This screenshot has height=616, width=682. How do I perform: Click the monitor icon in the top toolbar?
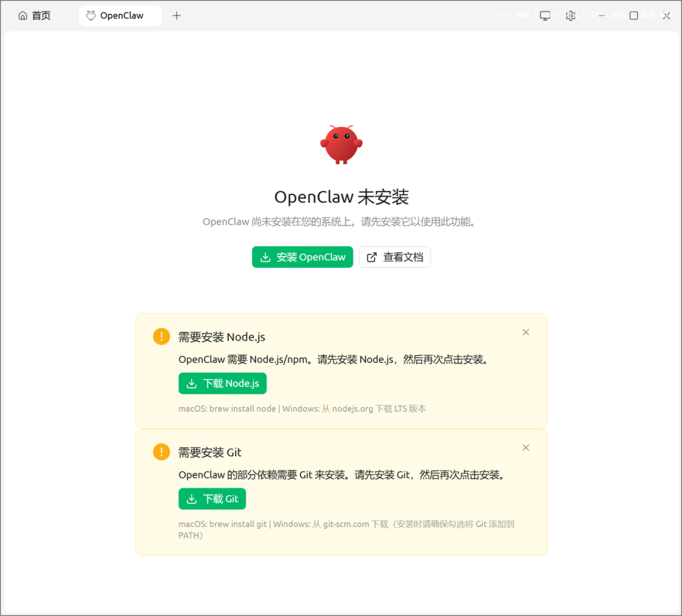point(545,15)
